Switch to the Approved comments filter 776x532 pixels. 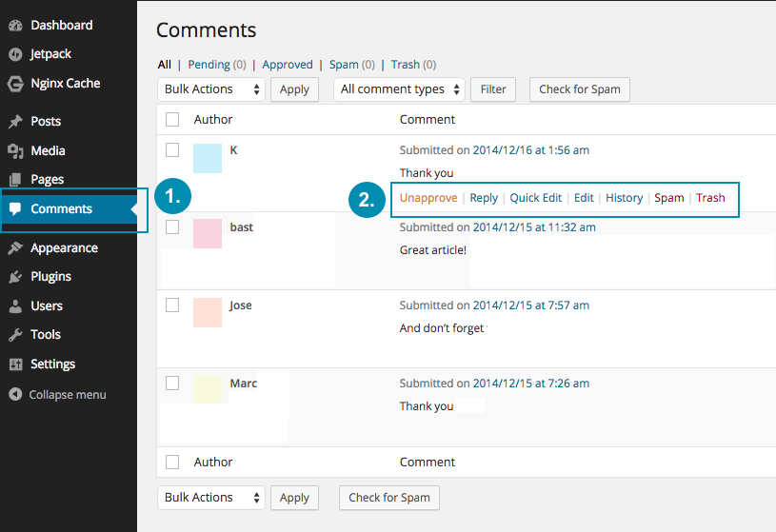coord(287,65)
